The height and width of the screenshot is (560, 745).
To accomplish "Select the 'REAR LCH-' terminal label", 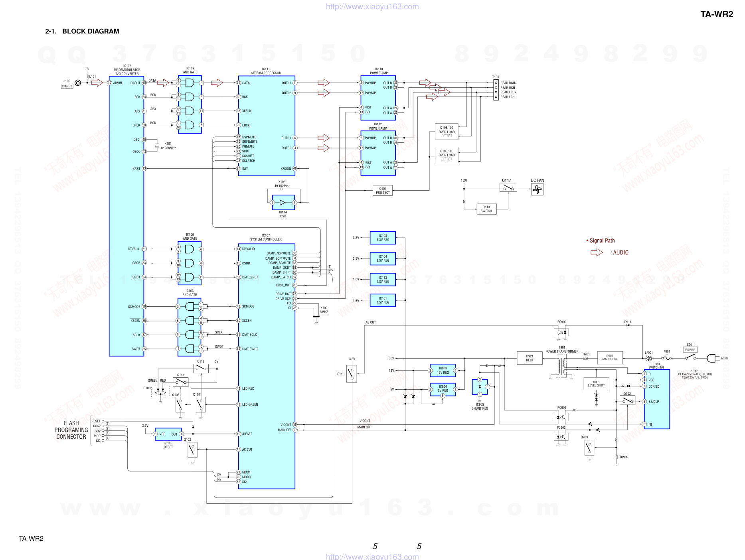I will tap(508, 97).
